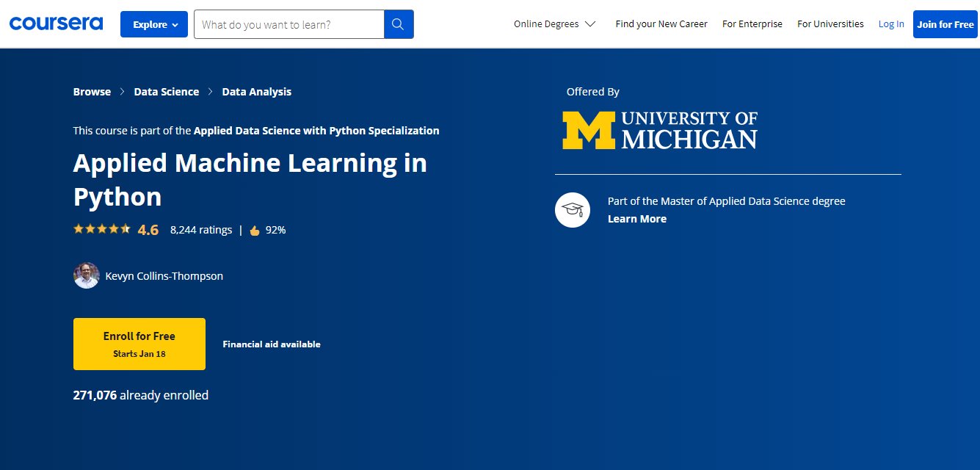Image resolution: width=980 pixels, height=470 pixels.
Task: Open the Data Science breadcrumb
Action: click(x=167, y=92)
